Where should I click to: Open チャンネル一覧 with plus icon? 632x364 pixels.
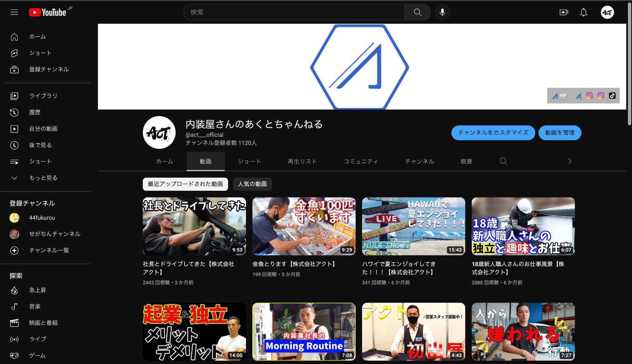tap(46, 250)
